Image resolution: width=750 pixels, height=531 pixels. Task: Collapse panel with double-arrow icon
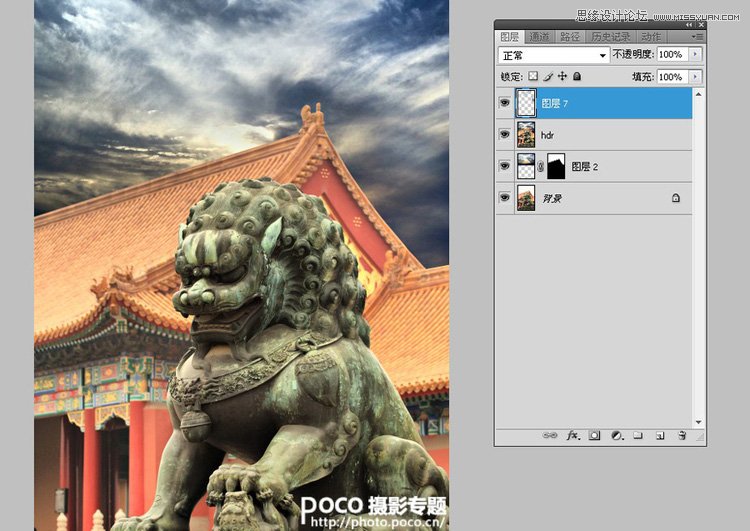click(689, 24)
